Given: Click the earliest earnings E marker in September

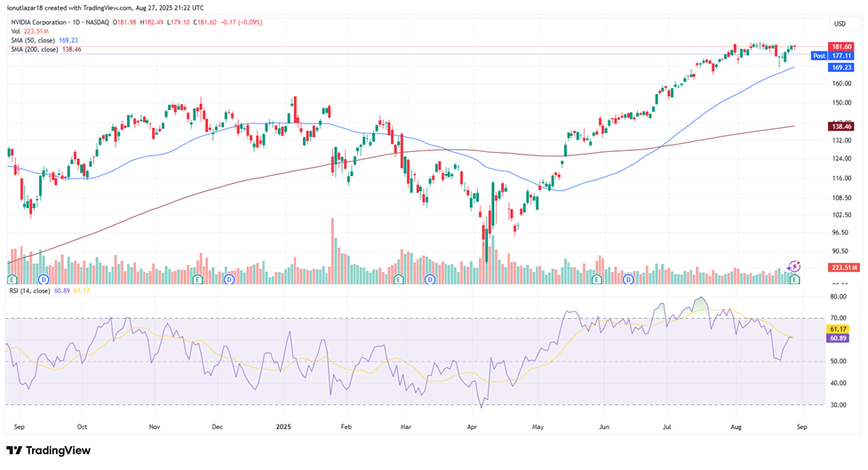Looking at the screenshot, I should point(10,279).
